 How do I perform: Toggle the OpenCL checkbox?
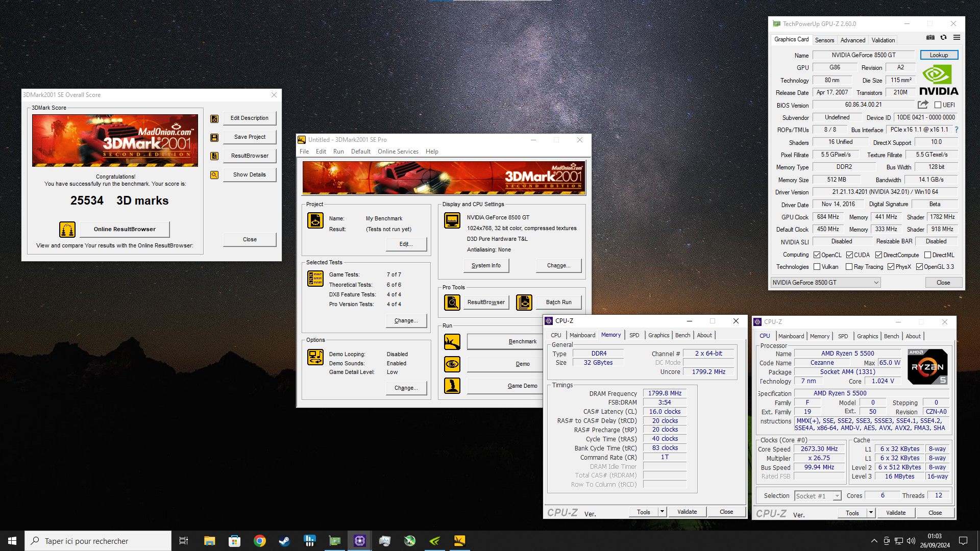tap(817, 255)
